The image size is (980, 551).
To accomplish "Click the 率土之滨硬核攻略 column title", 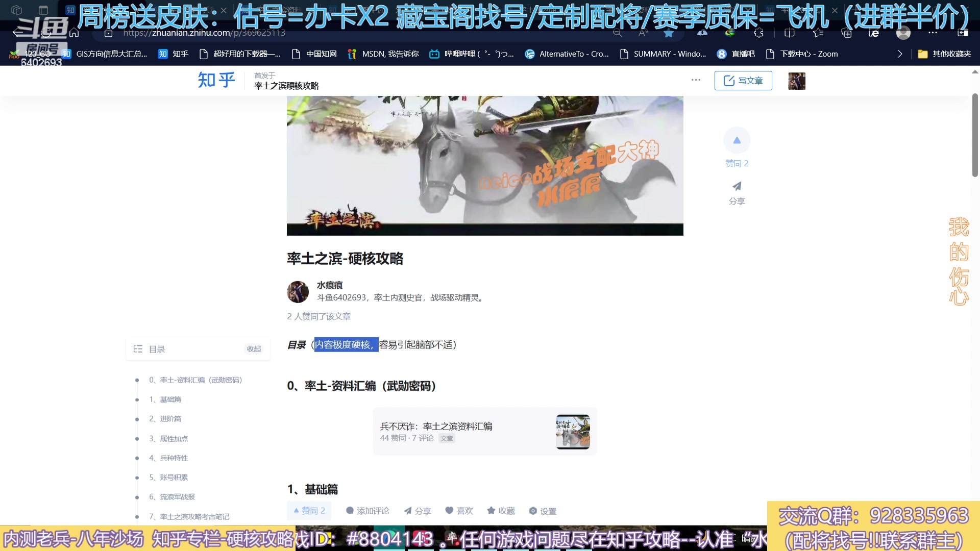I will click(x=286, y=86).
